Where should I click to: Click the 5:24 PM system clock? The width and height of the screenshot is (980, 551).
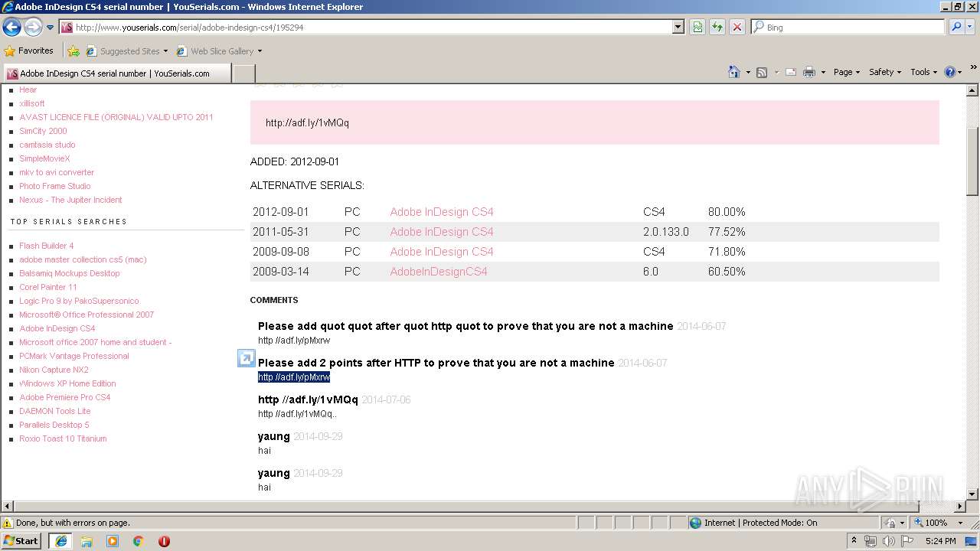(x=940, y=541)
